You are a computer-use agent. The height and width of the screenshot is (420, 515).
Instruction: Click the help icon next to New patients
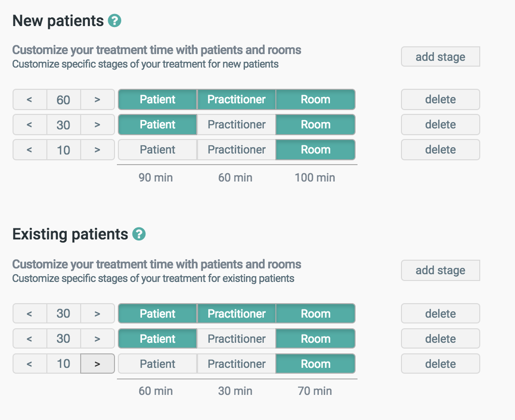[x=114, y=21]
